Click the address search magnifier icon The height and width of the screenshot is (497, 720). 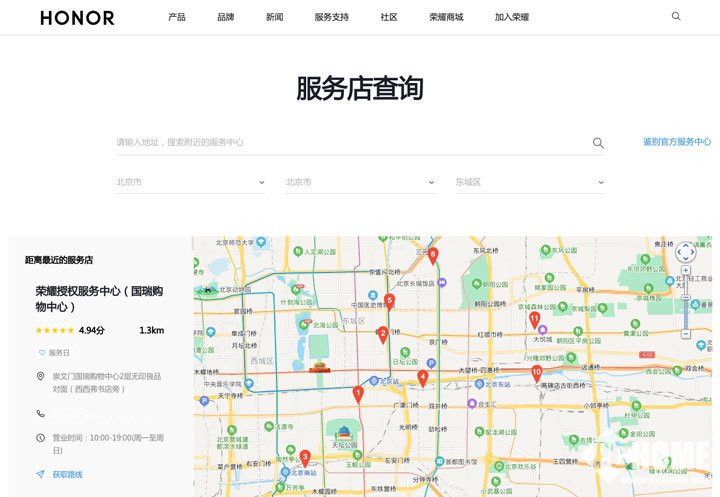(x=598, y=143)
